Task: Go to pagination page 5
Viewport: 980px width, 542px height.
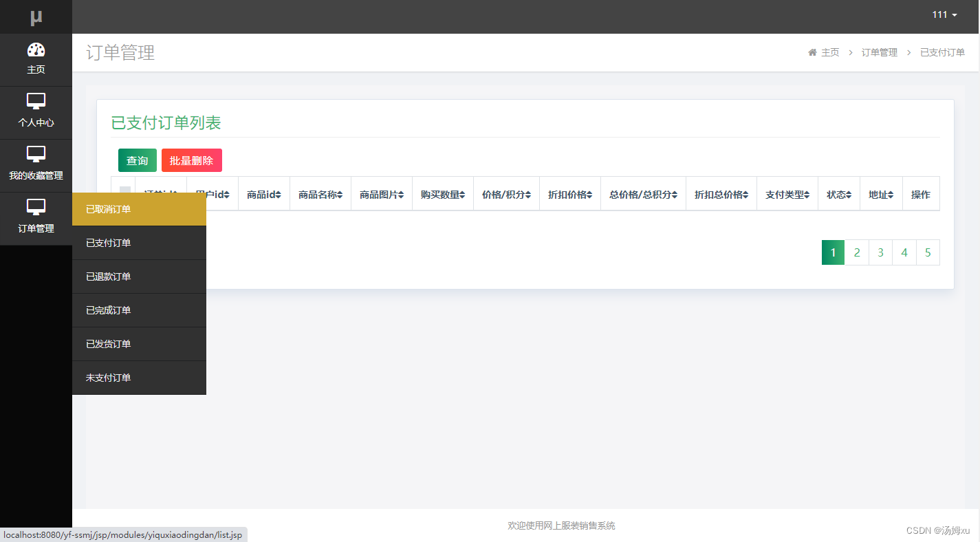Action: [928, 252]
